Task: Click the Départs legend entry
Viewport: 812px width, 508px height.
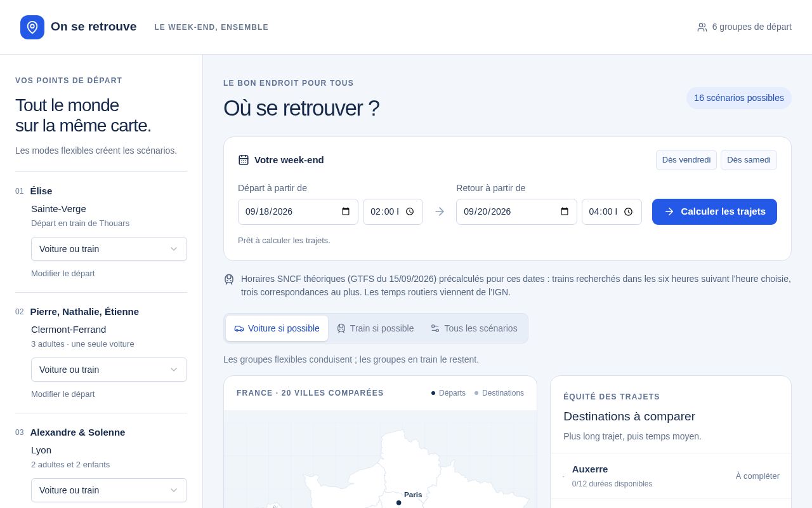Action: 448,393
